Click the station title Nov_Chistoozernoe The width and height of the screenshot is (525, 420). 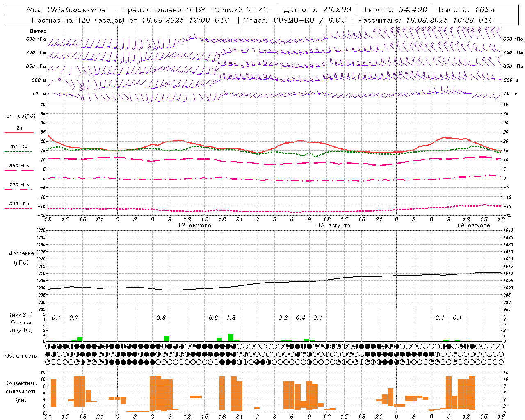[x=66, y=10]
